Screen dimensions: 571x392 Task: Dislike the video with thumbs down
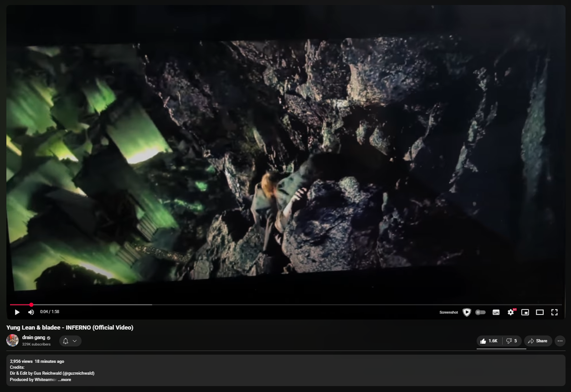[x=512, y=341]
